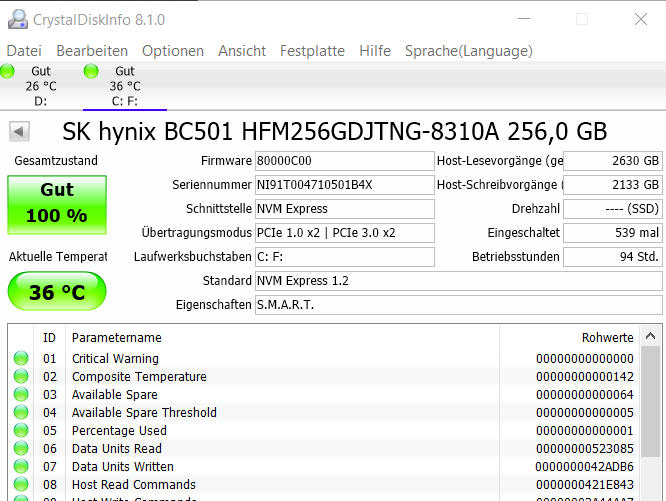Click the 36 °C temperature button
The image size is (666, 501).
coord(57,292)
